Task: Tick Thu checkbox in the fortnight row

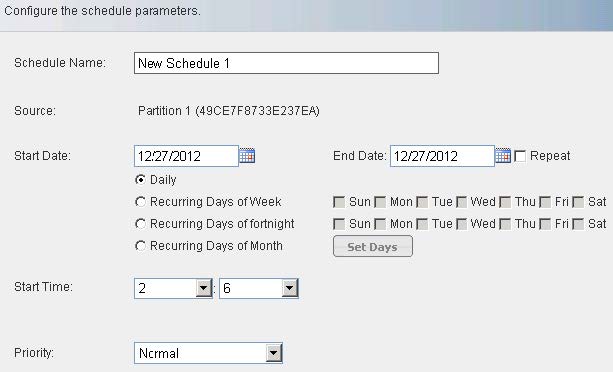Action: tap(505, 224)
